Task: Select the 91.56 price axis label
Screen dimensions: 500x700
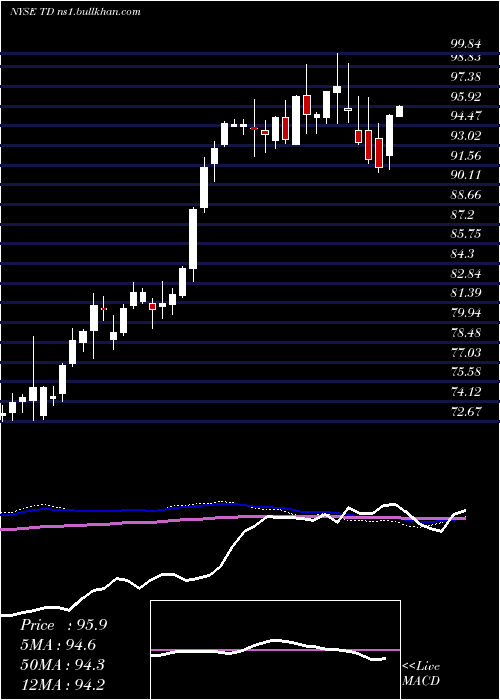Action: [x=466, y=155]
